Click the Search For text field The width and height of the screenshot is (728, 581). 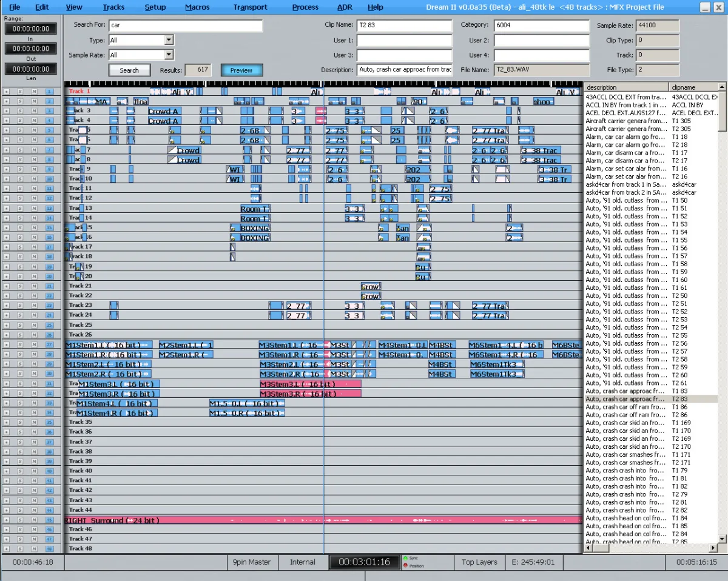tap(186, 25)
